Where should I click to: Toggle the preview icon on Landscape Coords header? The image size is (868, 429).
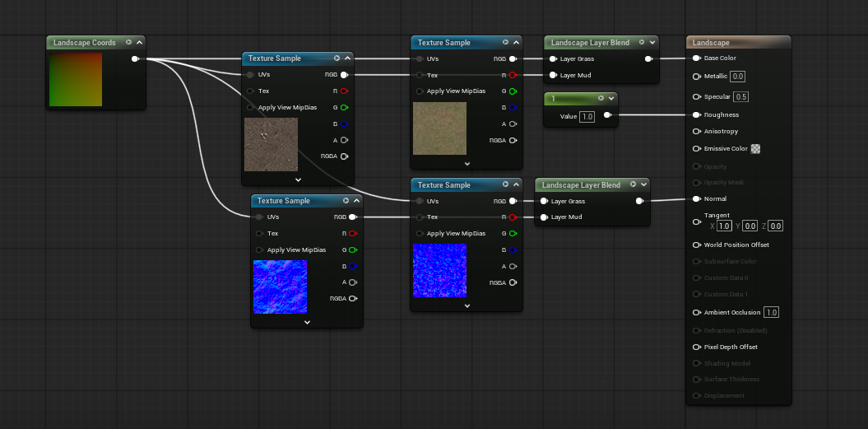click(128, 42)
